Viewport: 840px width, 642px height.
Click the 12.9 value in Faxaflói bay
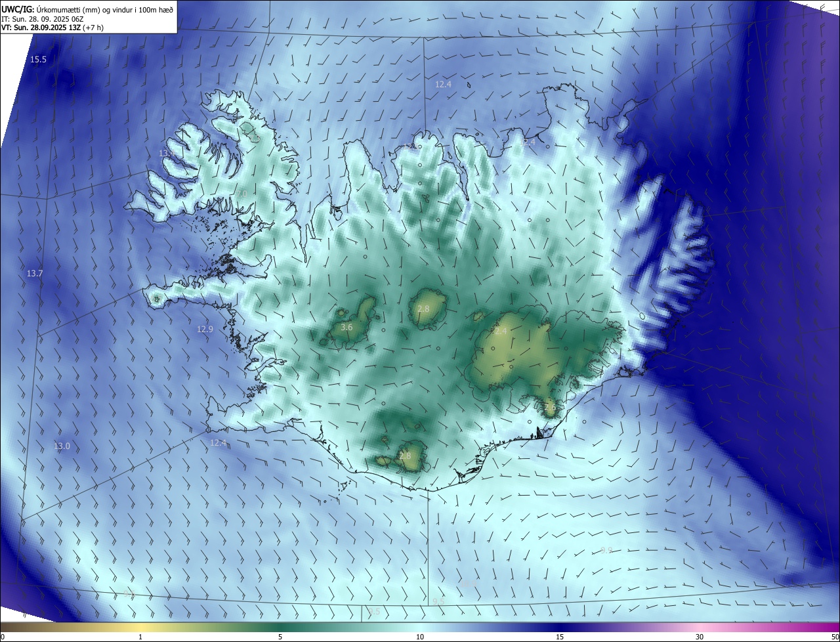(x=205, y=330)
